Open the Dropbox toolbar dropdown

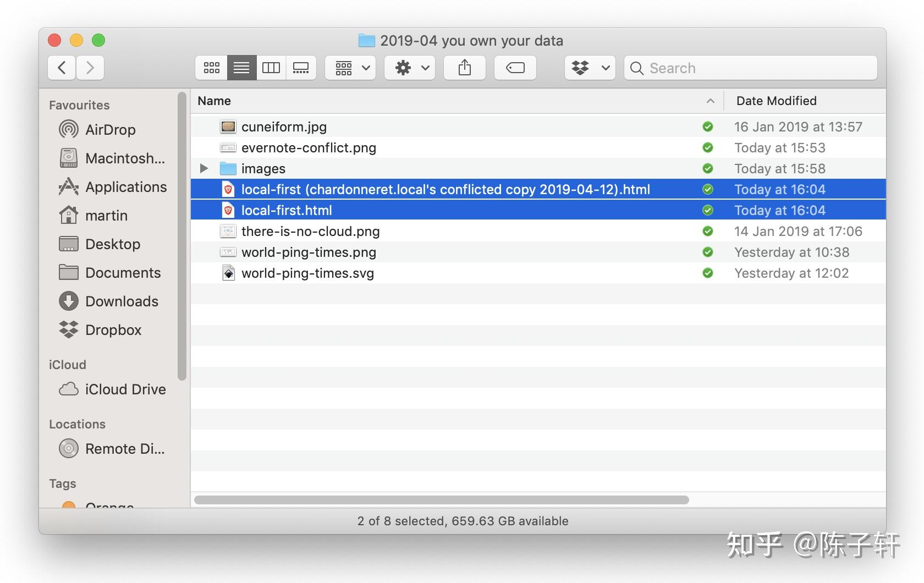pyautogui.click(x=590, y=68)
